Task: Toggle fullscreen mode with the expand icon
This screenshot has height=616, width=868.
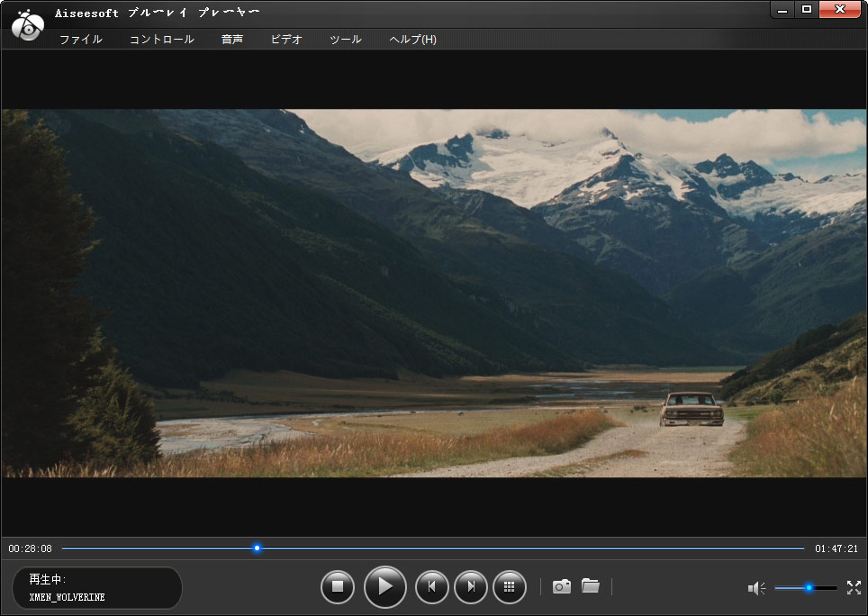Action: [854, 587]
